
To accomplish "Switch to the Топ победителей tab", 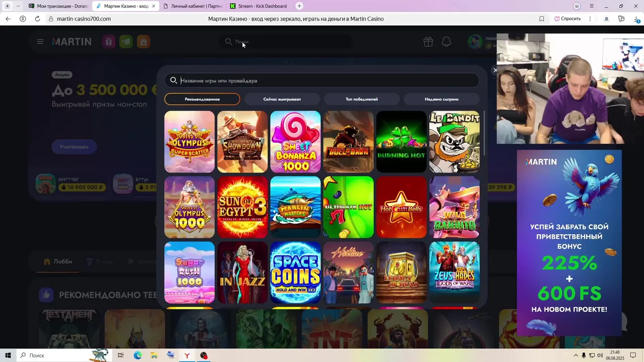I will 362,99.
